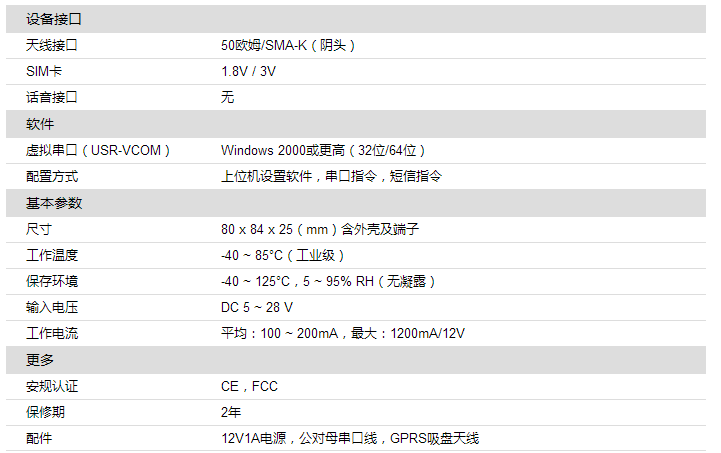Screen dimensions: 721x453
Task: Select the 工作温度 row label
Action: [x=52, y=255]
